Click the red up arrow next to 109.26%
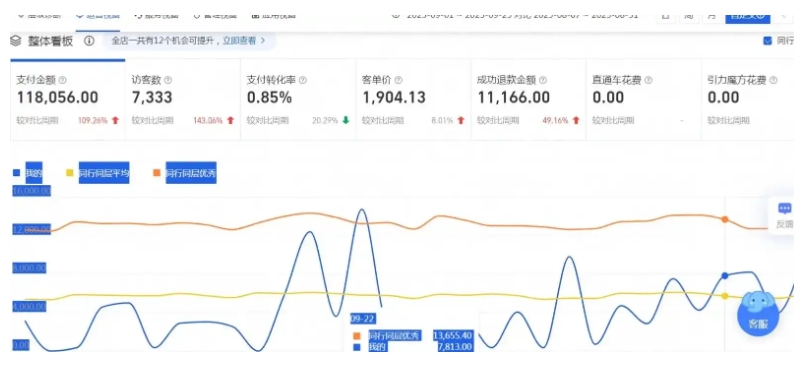794x388 pixels. (x=115, y=121)
